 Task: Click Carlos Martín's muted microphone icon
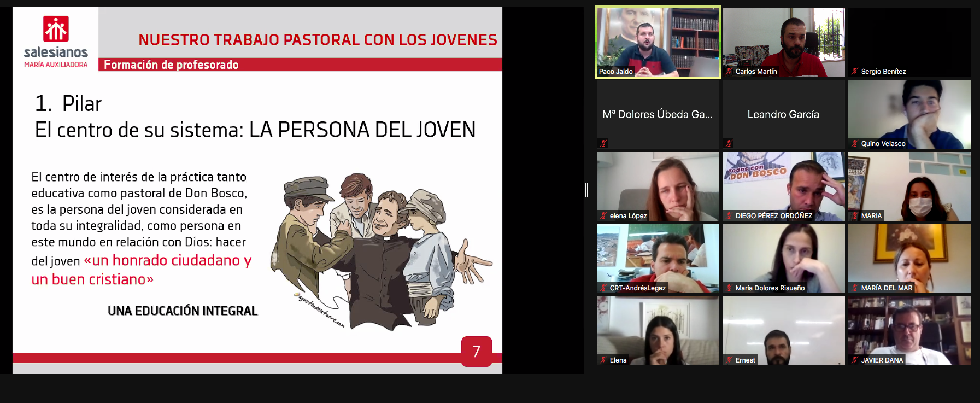729,72
